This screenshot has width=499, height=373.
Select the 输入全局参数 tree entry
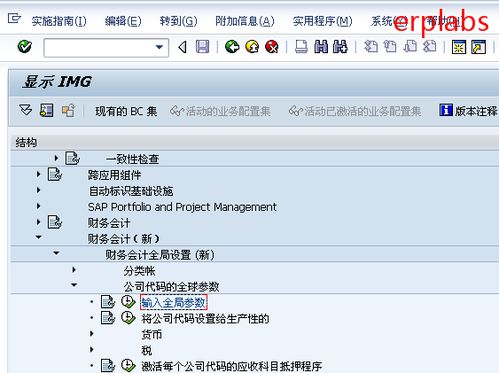pyautogui.click(x=174, y=303)
